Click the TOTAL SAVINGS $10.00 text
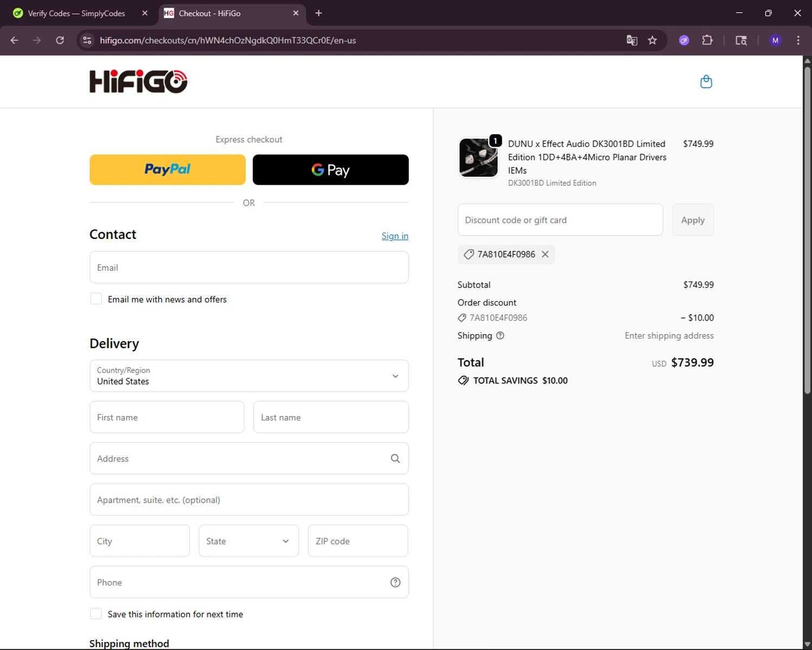 pos(520,380)
